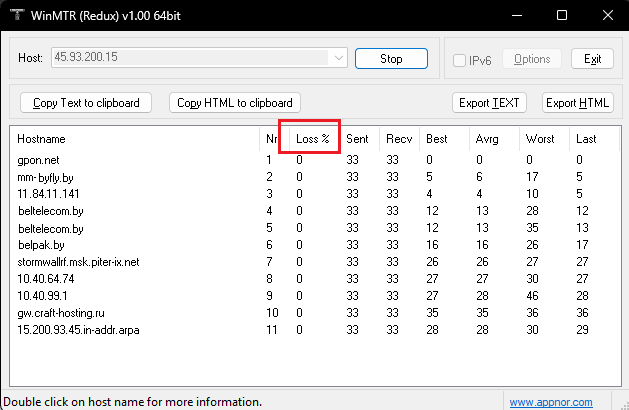
Task: Select the 10.40.99.1 host row
Action: point(315,296)
